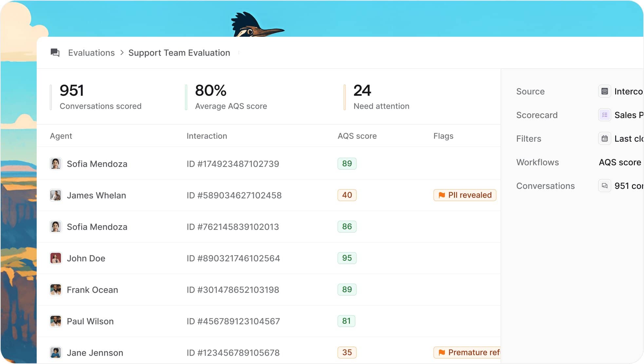Click the Scorecard checklist icon
The height and width of the screenshot is (364, 644).
604,115
